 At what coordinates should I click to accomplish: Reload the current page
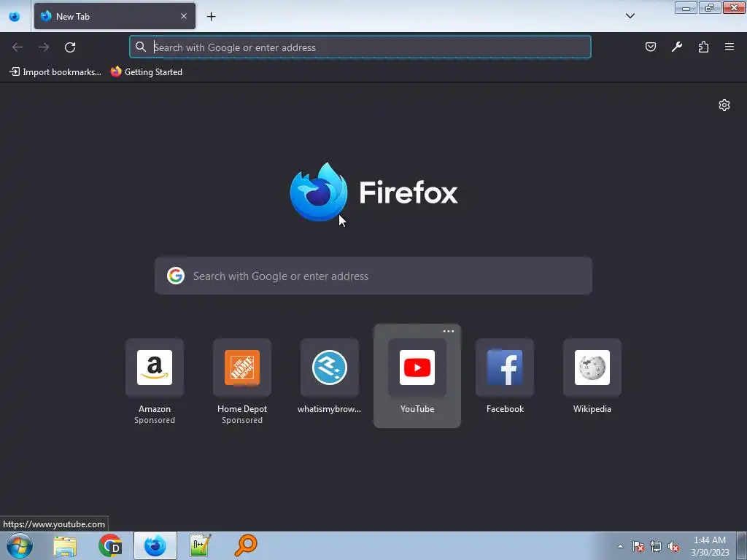pyautogui.click(x=70, y=47)
